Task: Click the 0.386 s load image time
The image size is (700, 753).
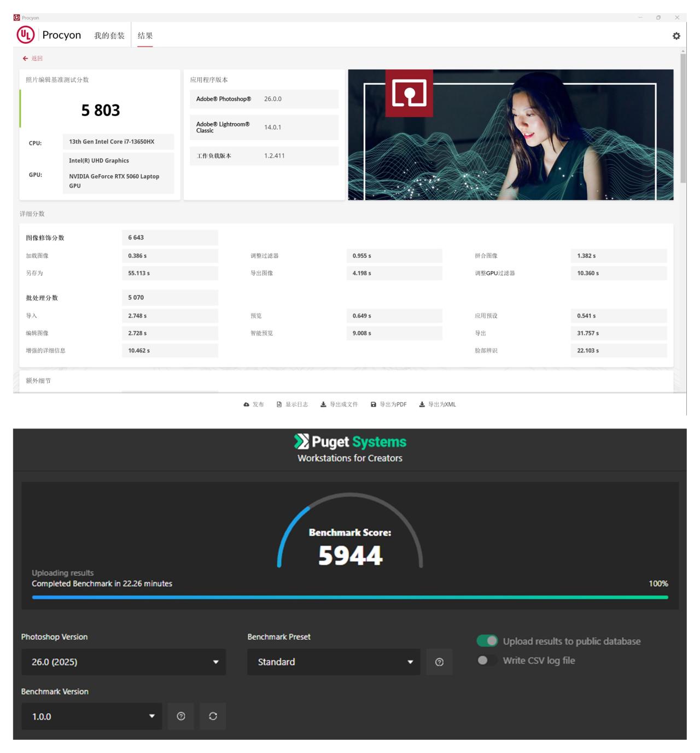Action: 137,256
